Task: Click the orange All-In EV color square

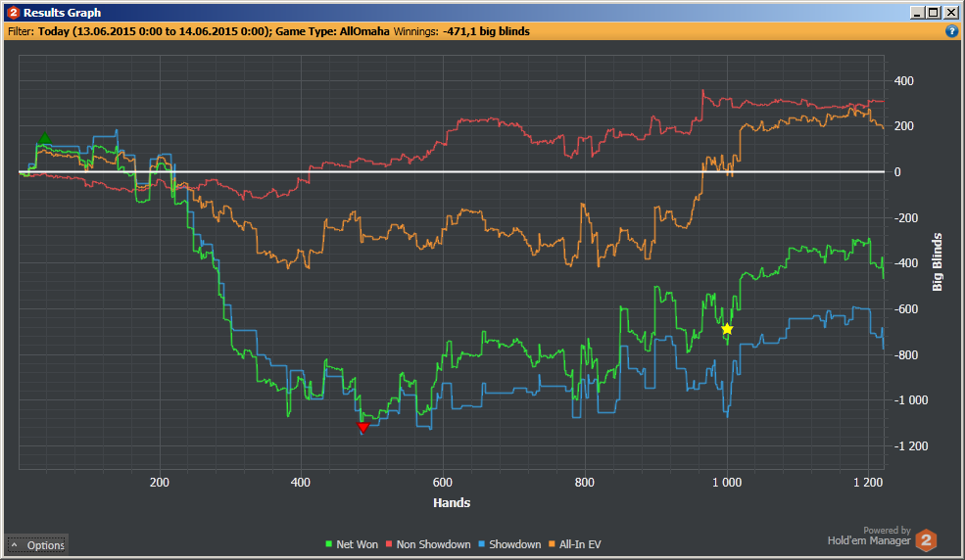Action: coord(552,544)
